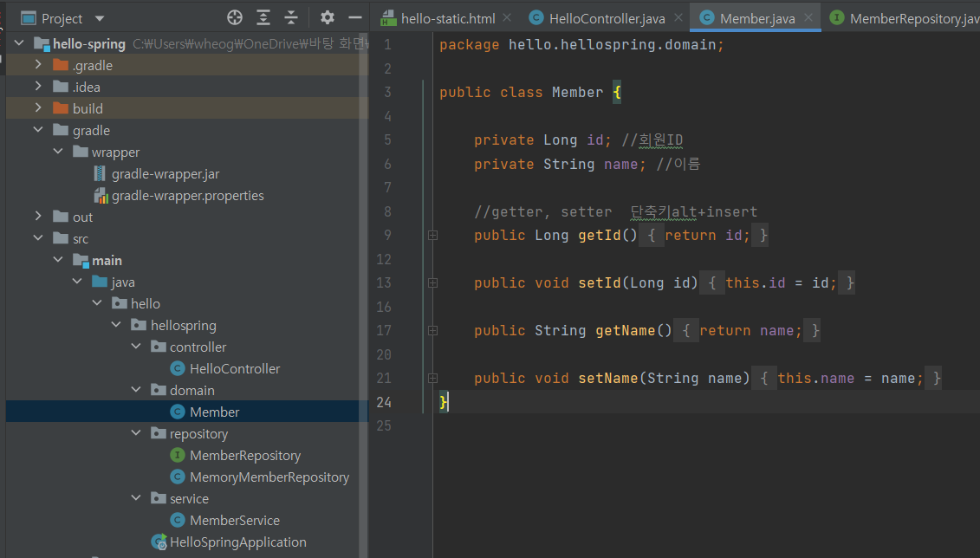The image size is (980, 558).
Task: Open HelloSpringApplication in tree
Action: [237, 542]
